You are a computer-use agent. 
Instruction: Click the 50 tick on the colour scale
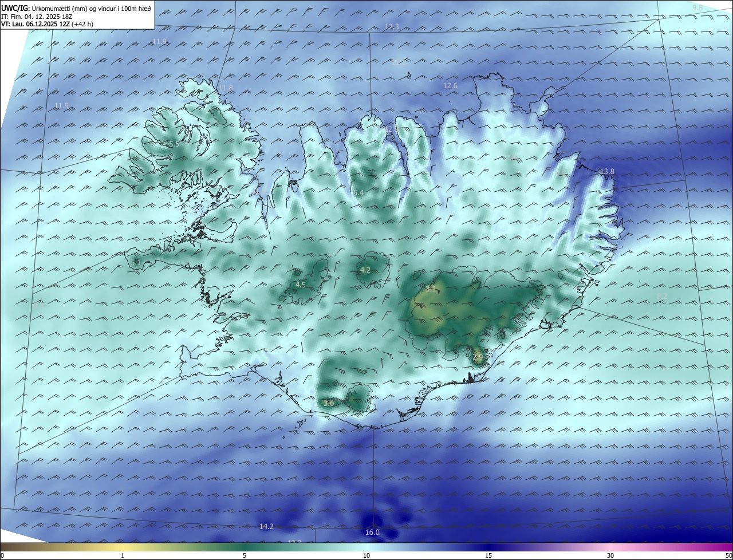coord(729,555)
